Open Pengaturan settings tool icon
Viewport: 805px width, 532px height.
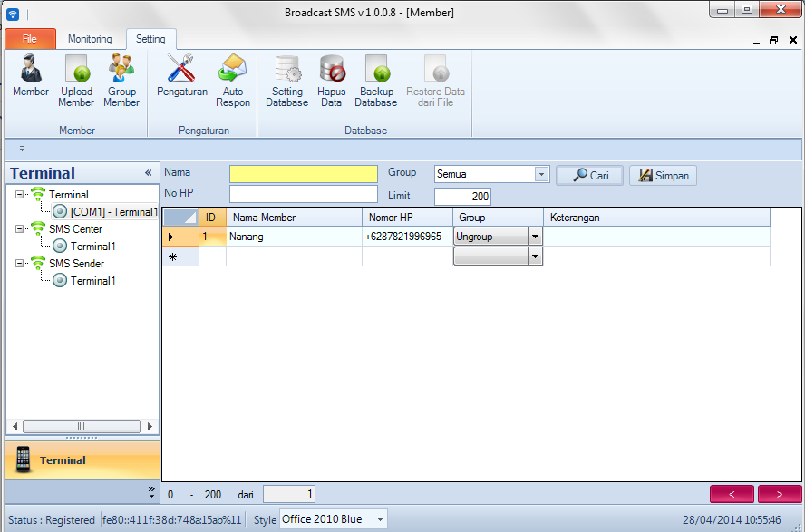181,76
